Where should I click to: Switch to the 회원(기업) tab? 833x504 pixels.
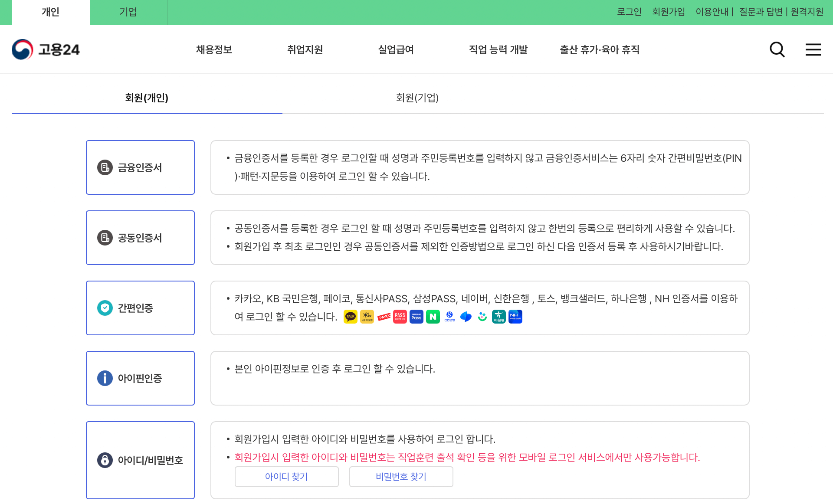click(417, 98)
